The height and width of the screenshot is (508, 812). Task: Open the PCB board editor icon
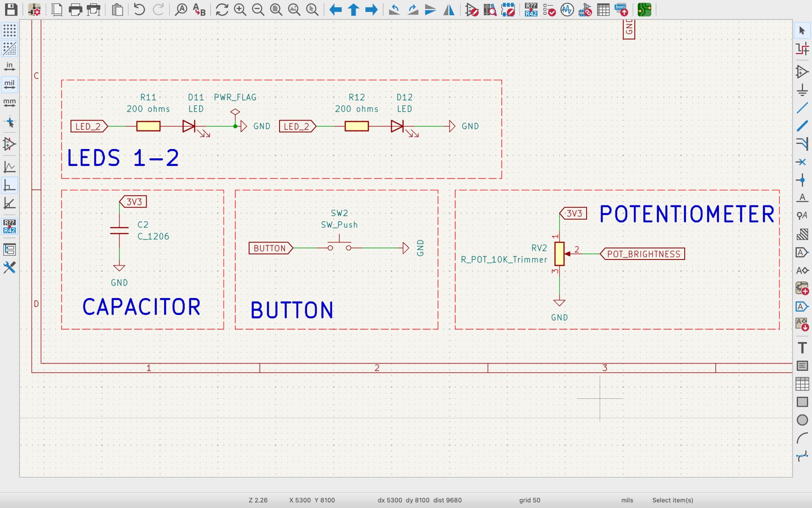coord(644,9)
